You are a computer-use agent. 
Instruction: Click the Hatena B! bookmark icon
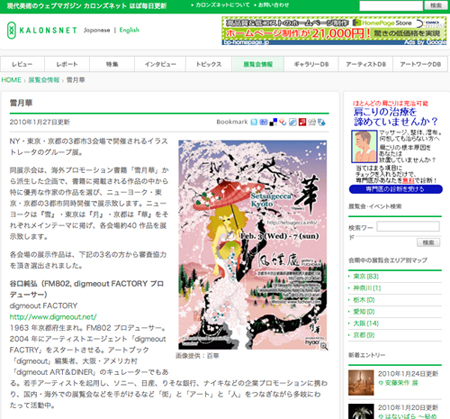[264, 122]
